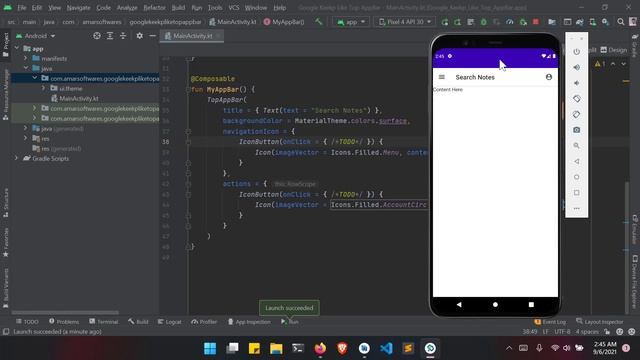This screenshot has width=640, height=360.
Task: Open the TODO tool window
Action: coord(27,322)
